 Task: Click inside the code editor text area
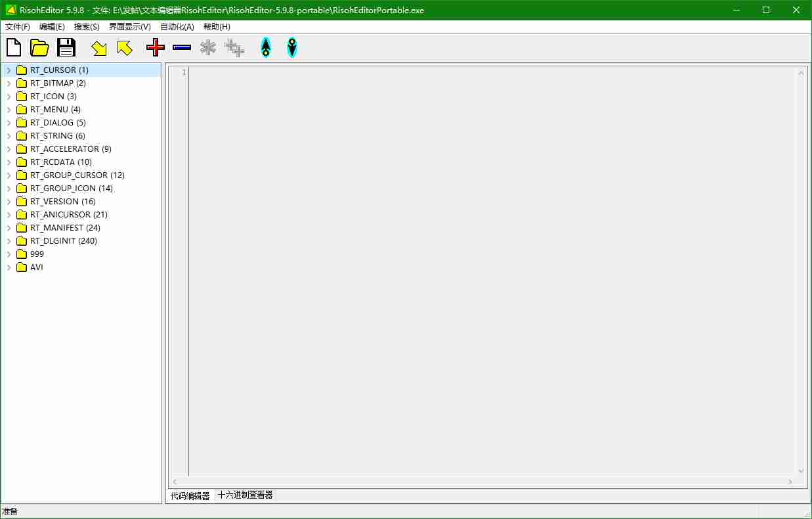pyautogui.click(x=492, y=271)
